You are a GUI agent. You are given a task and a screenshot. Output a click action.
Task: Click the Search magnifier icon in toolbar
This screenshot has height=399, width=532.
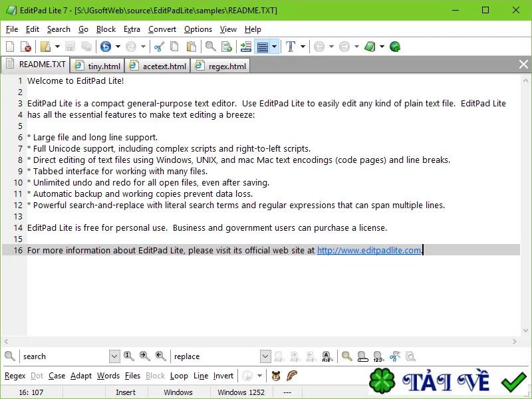click(x=211, y=47)
